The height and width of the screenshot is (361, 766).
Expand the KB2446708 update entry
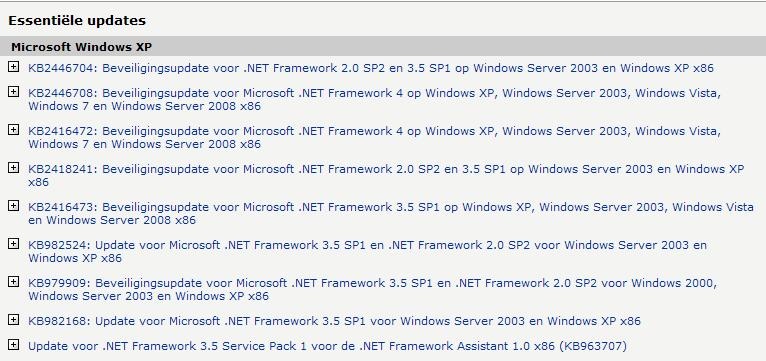(x=14, y=91)
